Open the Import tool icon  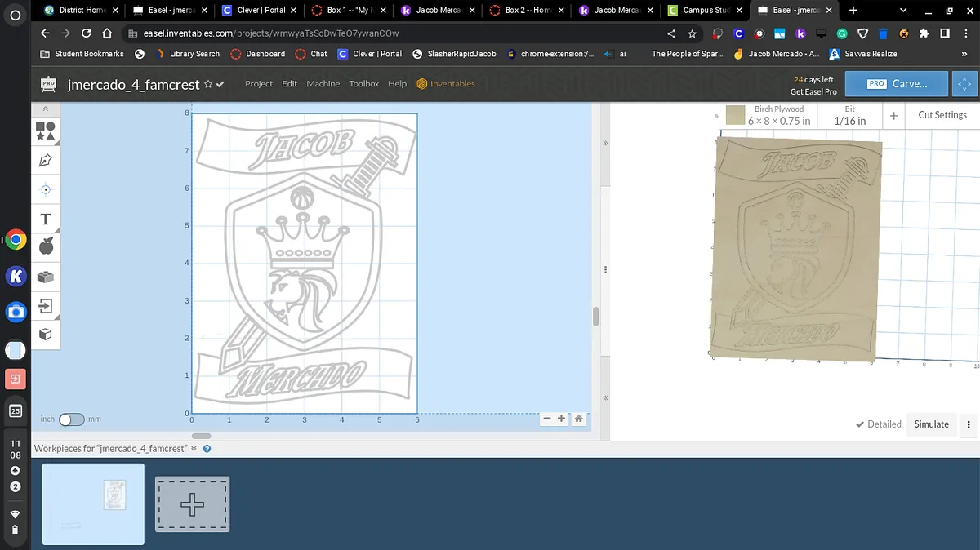click(x=46, y=306)
